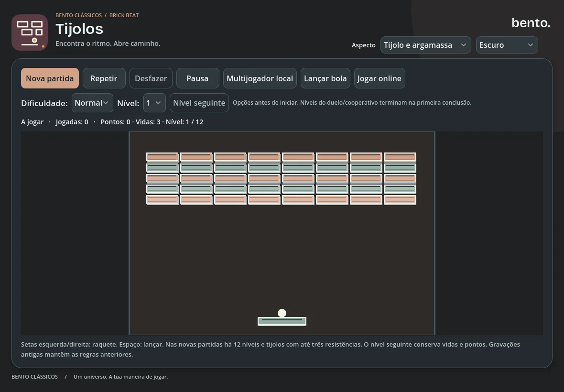Click BRICK BEAT breadcrumb text
Image resolution: width=564 pixels, height=392 pixels.
click(x=124, y=15)
